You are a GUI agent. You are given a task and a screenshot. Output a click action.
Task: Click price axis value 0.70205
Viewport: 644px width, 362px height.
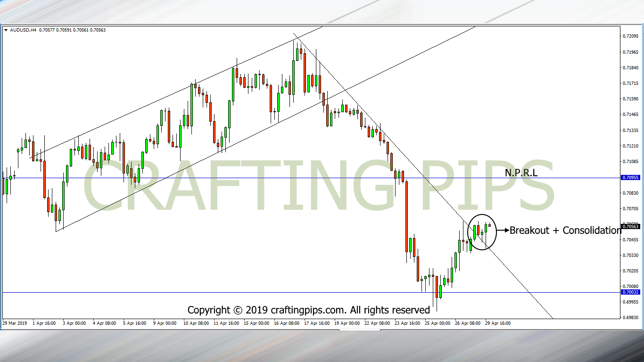click(x=630, y=271)
